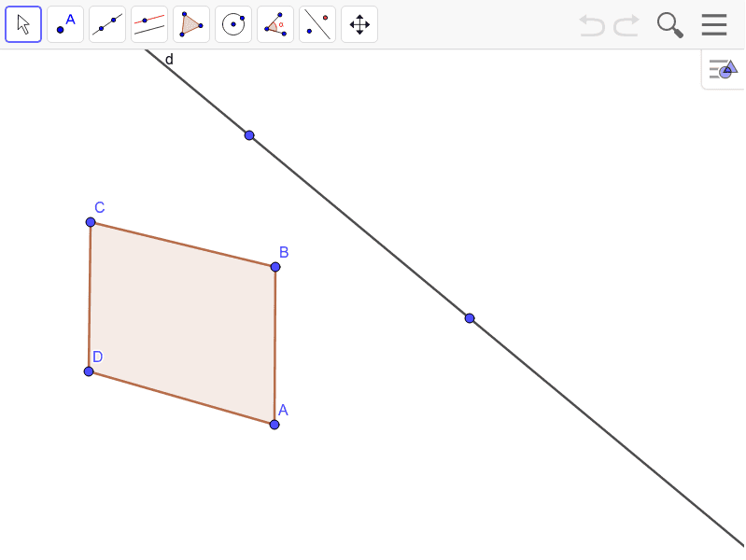Select the Polygon tool
This screenshot has width=746, height=560.
[x=191, y=24]
